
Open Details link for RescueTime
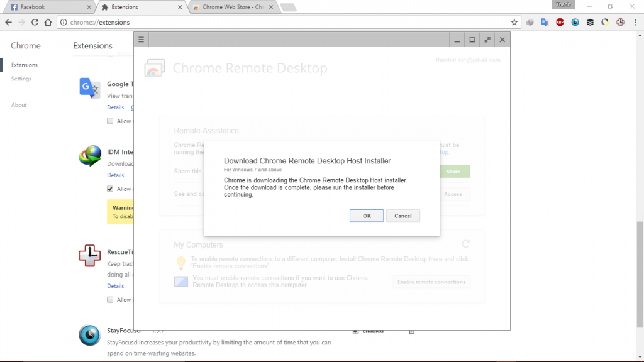point(116,286)
